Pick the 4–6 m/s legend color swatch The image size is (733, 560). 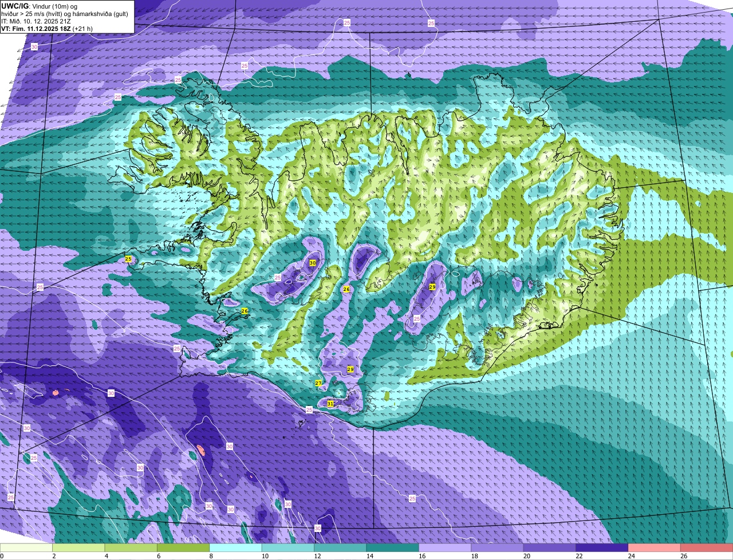(132, 548)
